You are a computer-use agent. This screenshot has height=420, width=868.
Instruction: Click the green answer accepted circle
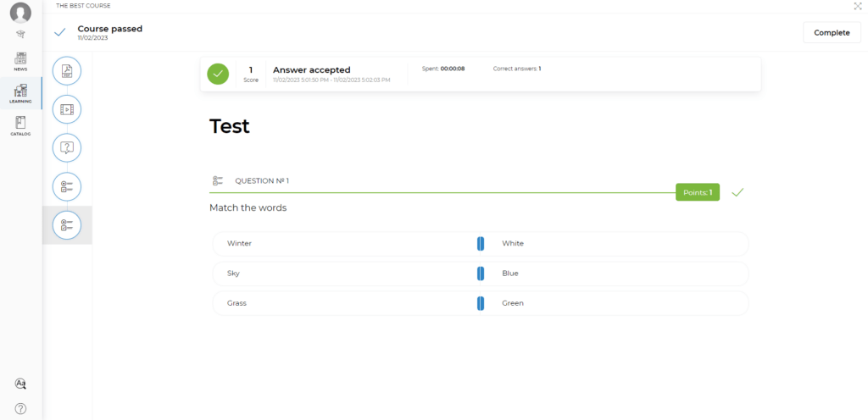218,74
